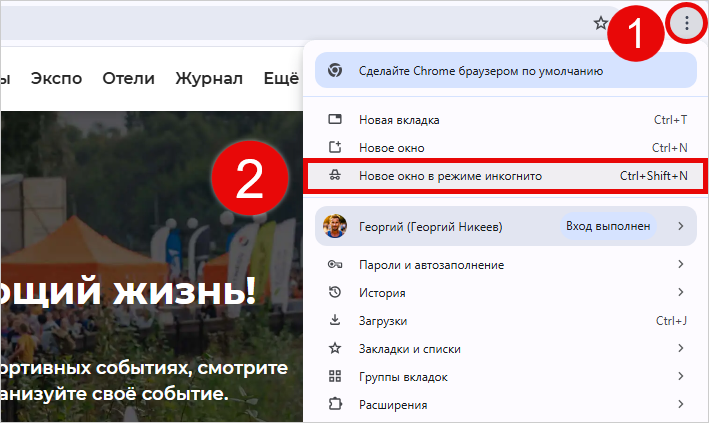Open Закладки и списки submenu

pos(506,349)
